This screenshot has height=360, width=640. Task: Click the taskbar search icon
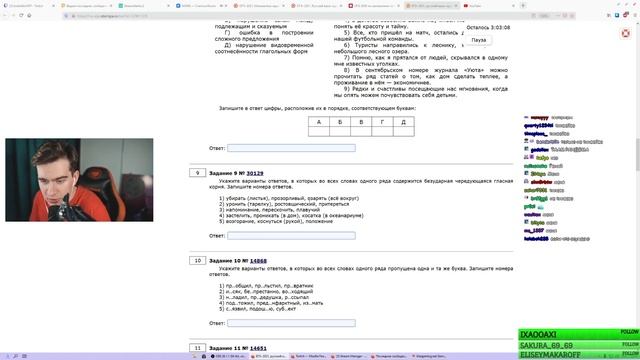tap(16, 356)
